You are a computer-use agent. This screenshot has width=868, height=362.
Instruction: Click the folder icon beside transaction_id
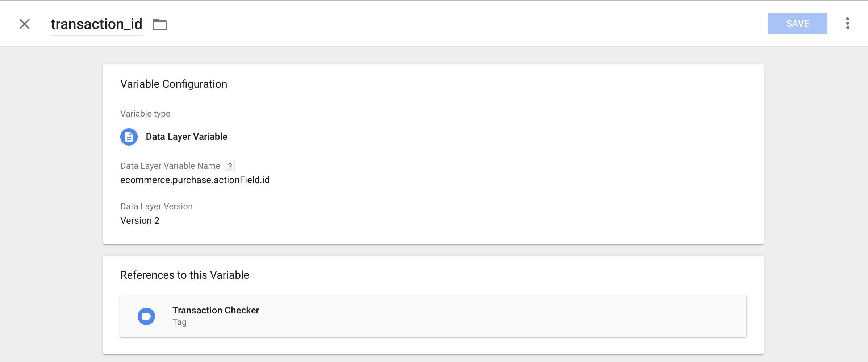pos(160,25)
